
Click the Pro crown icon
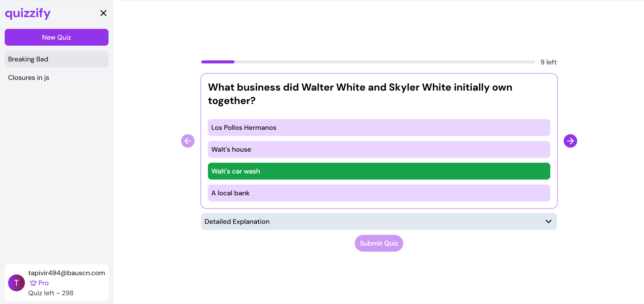click(x=33, y=283)
